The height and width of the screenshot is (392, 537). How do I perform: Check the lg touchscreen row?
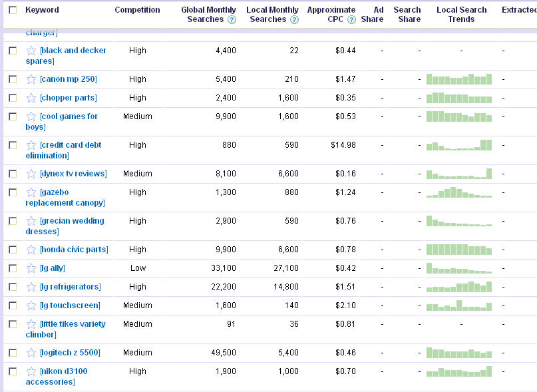pyautogui.click(x=13, y=305)
